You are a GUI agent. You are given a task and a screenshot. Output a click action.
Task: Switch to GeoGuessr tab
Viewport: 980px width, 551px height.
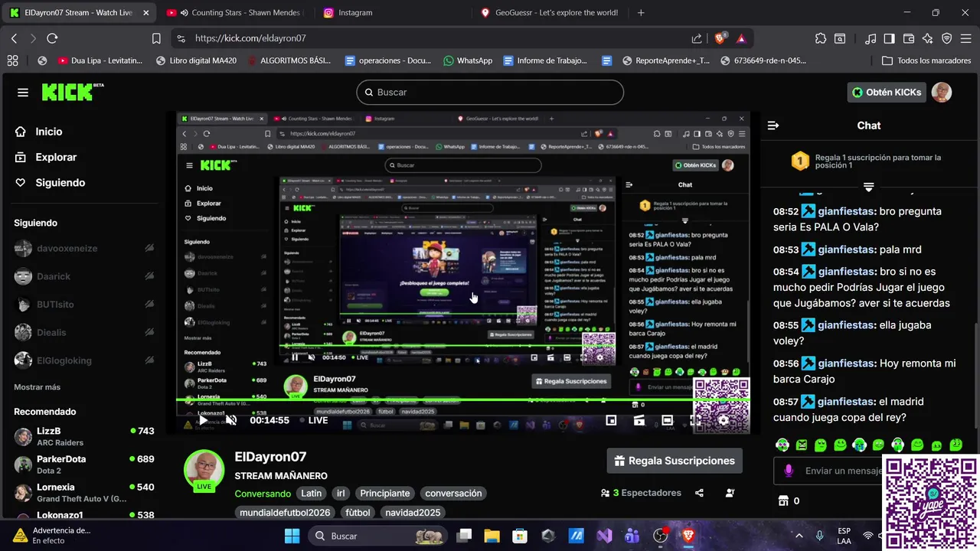pyautogui.click(x=550, y=13)
